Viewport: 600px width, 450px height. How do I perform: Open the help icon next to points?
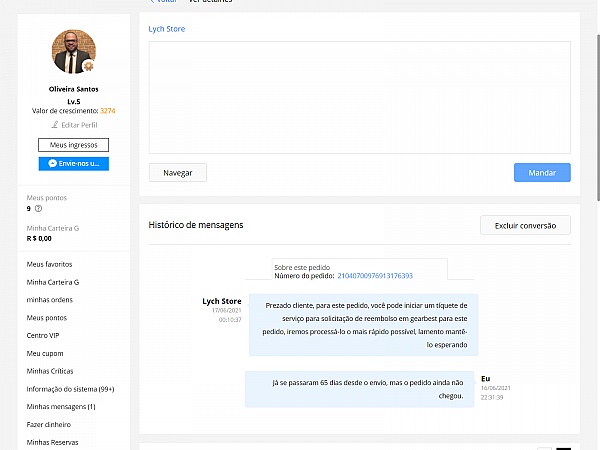coord(39,208)
